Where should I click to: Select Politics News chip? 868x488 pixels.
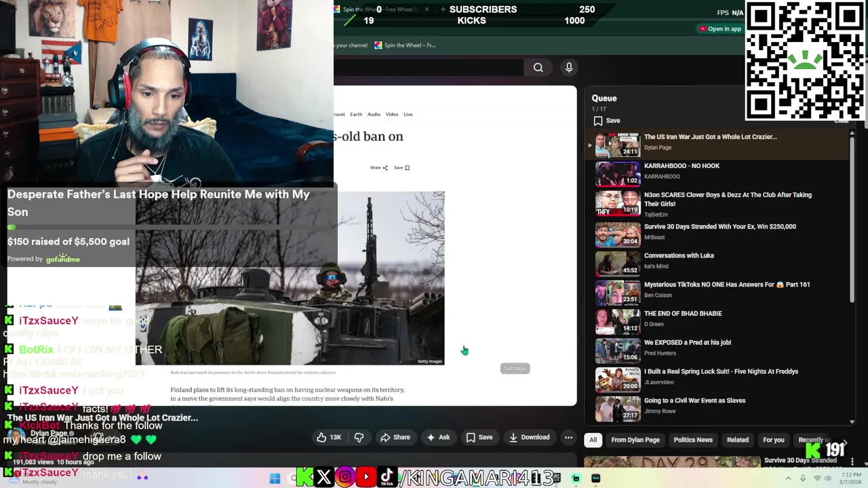pos(693,440)
